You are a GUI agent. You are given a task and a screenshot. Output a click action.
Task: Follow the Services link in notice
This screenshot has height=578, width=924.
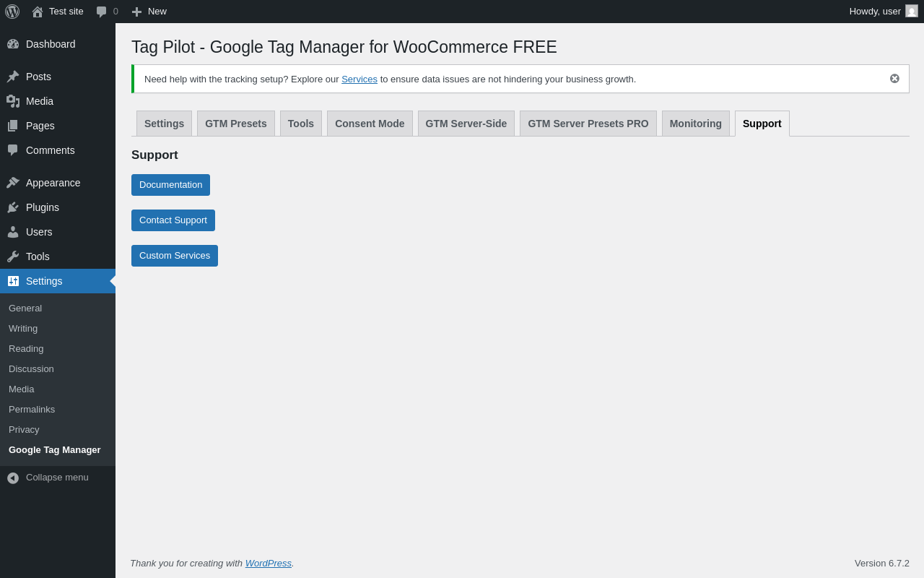point(359,79)
